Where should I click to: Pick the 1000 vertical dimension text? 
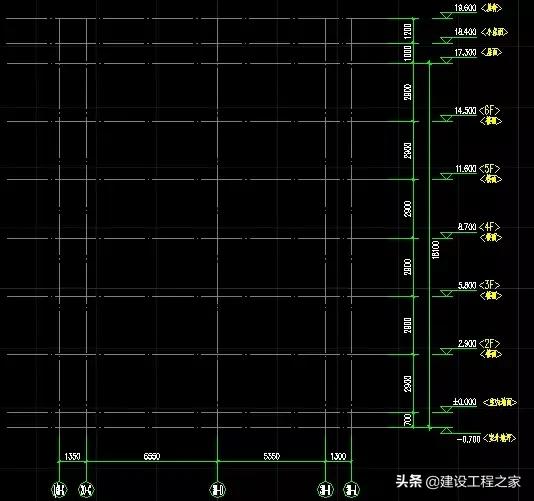pyautogui.click(x=408, y=53)
